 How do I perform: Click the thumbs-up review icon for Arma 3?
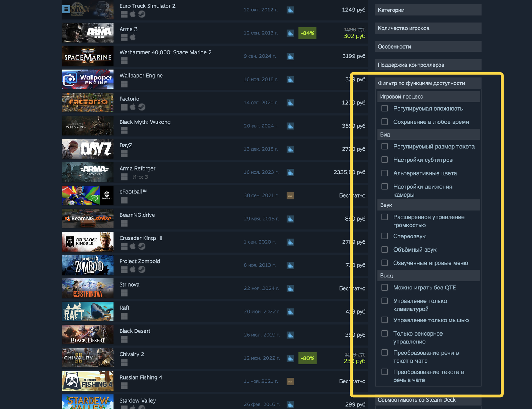pyautogui.click(x=290, y=33)
